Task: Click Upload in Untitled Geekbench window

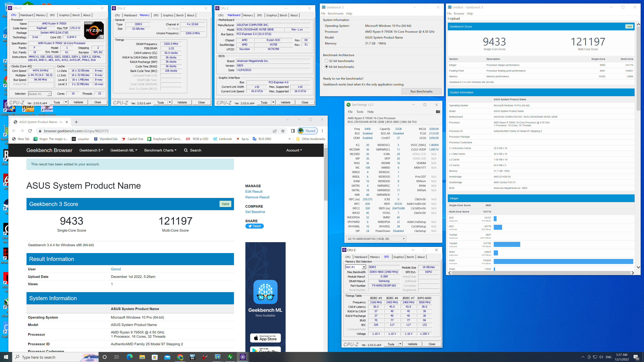Action: [453, 18]
